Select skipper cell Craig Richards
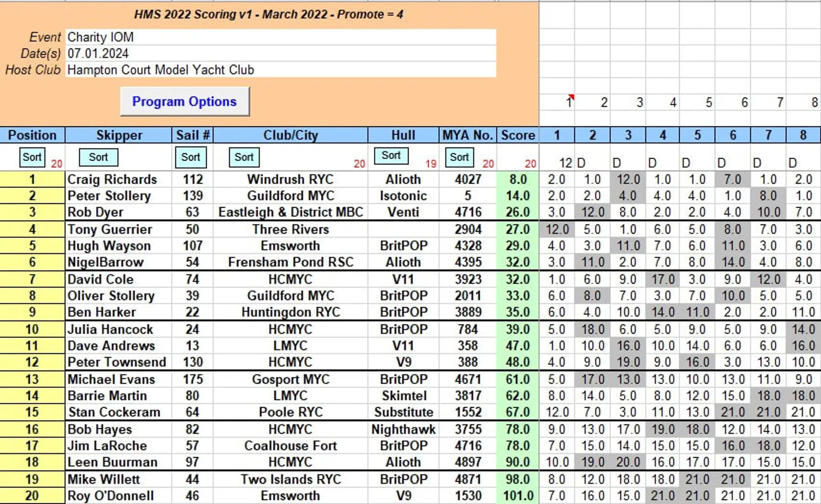This screenshot has width=821, height=504. point(112,179)
